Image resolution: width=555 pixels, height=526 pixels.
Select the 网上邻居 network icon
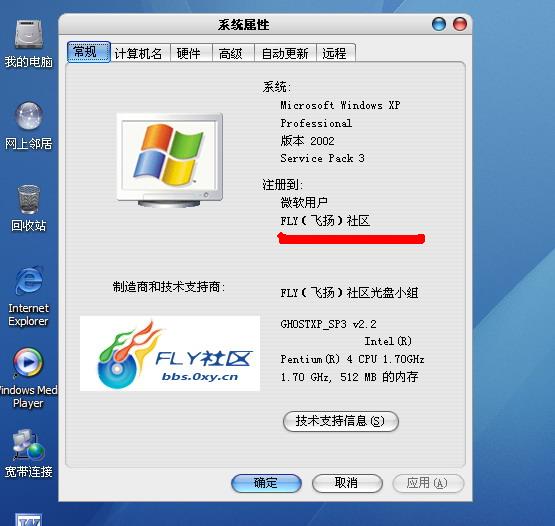(28, 125)
